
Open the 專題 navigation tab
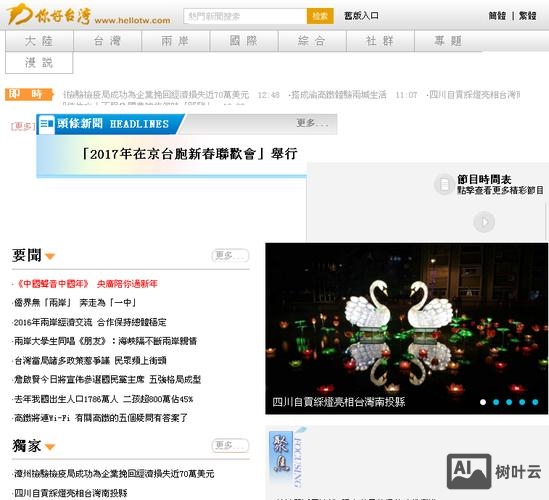point(448,41)
